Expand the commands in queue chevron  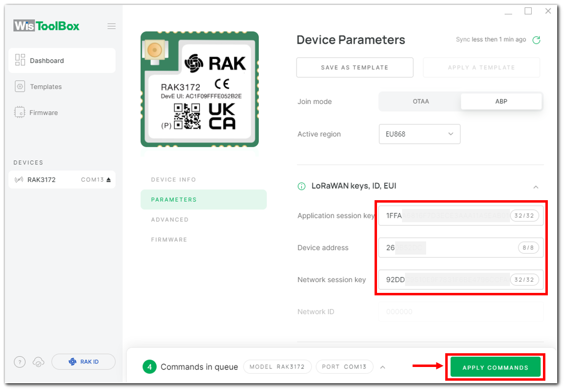(x=383, y=367)
